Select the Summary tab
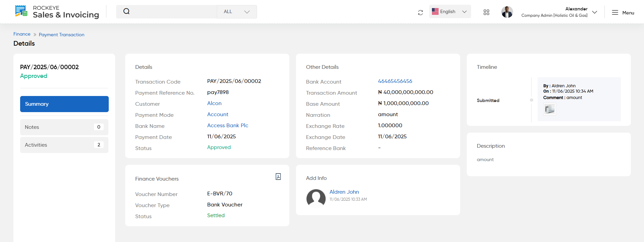 pos(64,104)
